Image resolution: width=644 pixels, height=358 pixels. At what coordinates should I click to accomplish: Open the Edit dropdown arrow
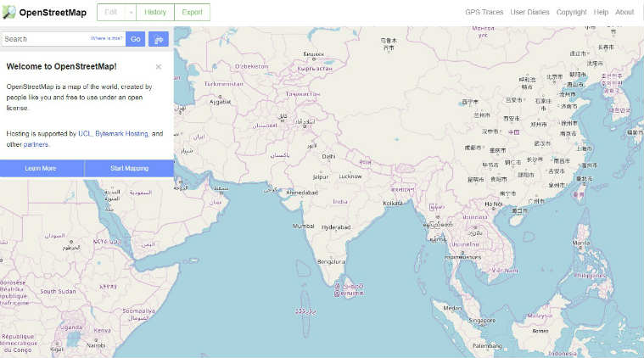[131, 13]
